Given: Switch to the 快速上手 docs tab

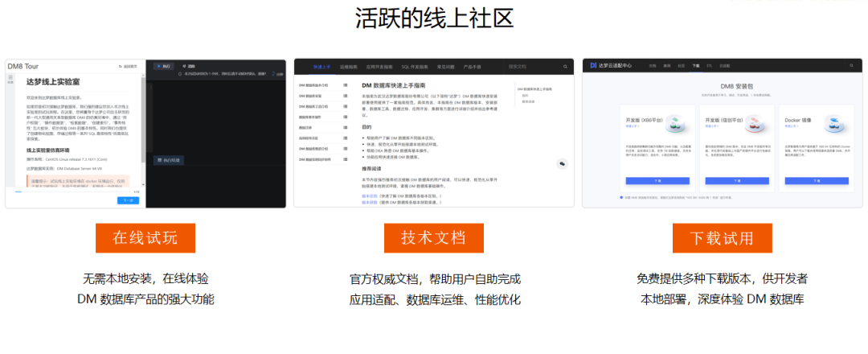Looking at the screenshot, I should (321, 67).
